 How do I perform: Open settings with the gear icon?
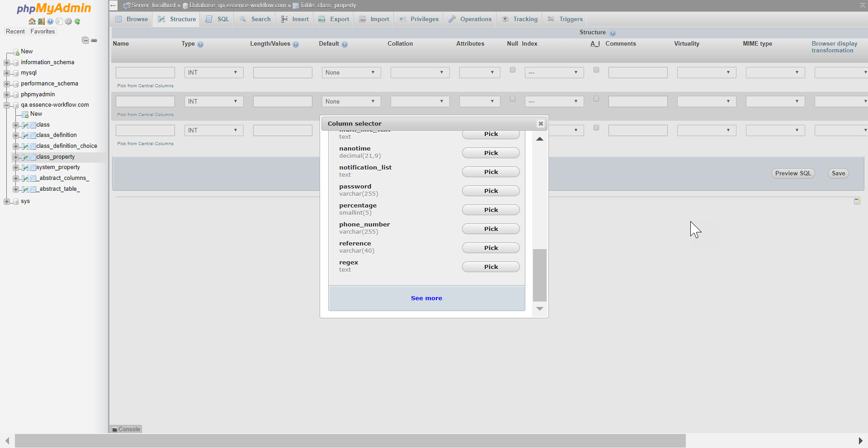click(x=68, y=21)
